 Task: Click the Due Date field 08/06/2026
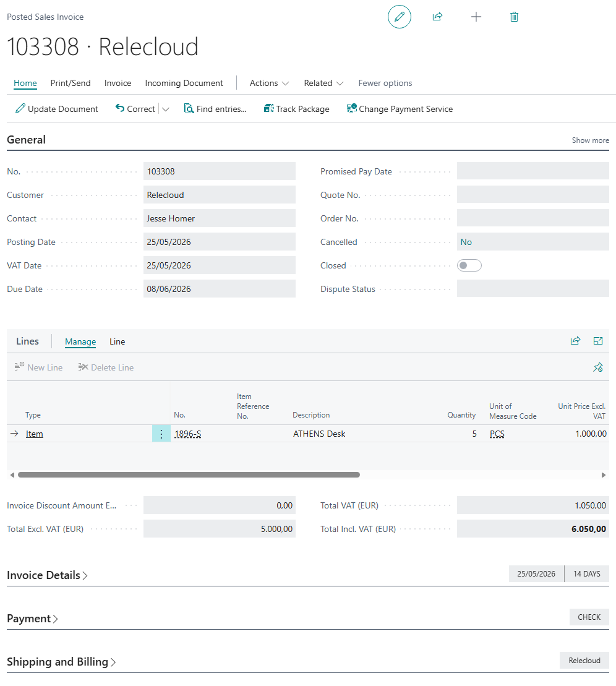219,289
